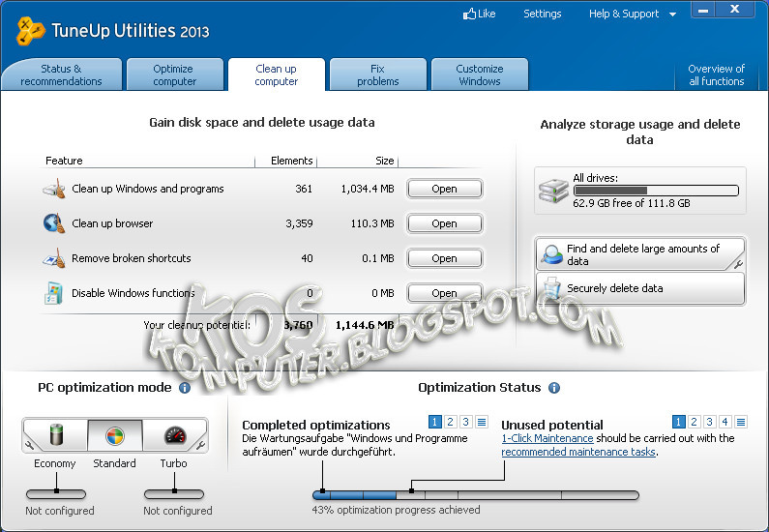This screenshot has height=532, width=769.
Task: Open info icon beside Optimization Status
Action: [554, 388]
